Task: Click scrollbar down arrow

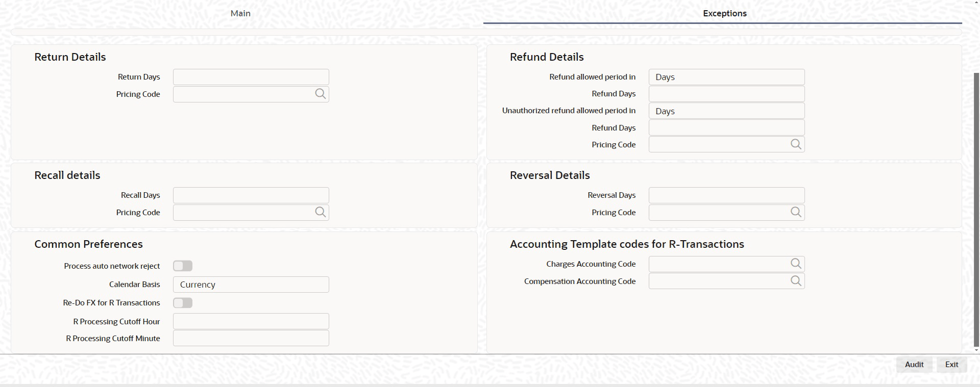Action: pos(976,350)
